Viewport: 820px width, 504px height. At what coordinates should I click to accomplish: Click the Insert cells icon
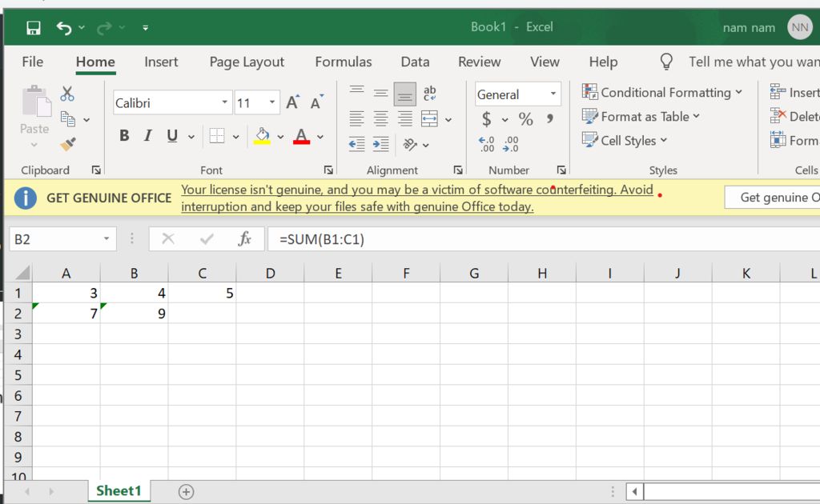click(778, 92)
